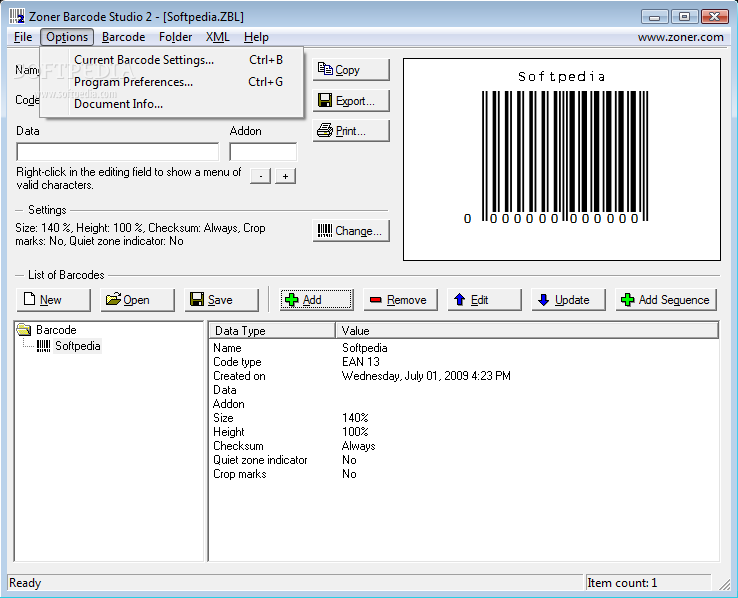Choose Current Barcode Settings from menu
Viewport: 738px width, 598px height.
[x=172, y=60]
